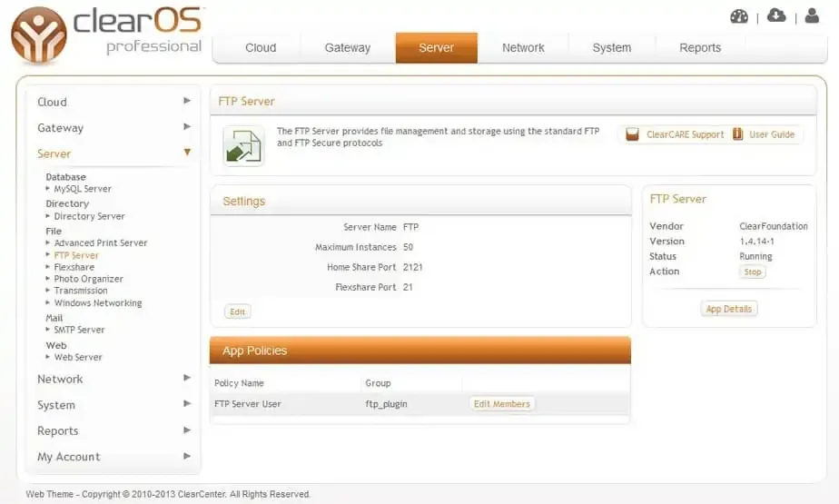This screenshot has height=504, width=839.
Task: Open App Details for FTP Server
Action: point(728,309)
